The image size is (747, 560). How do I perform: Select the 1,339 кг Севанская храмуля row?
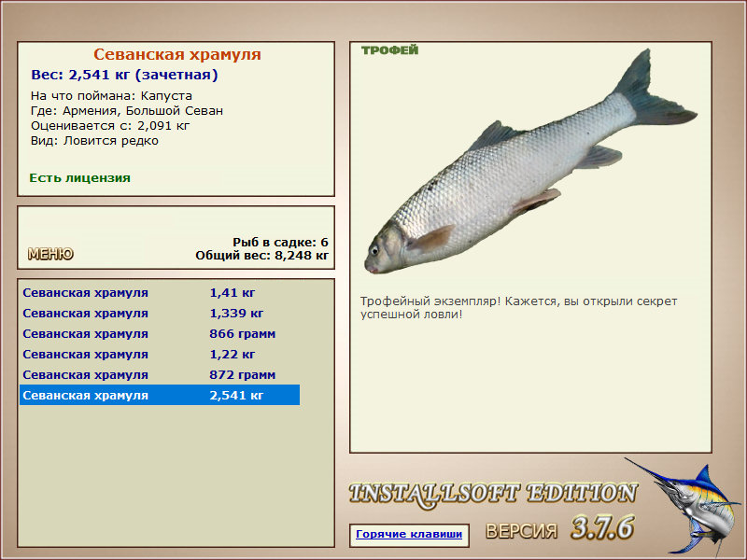tap(160, 314)
